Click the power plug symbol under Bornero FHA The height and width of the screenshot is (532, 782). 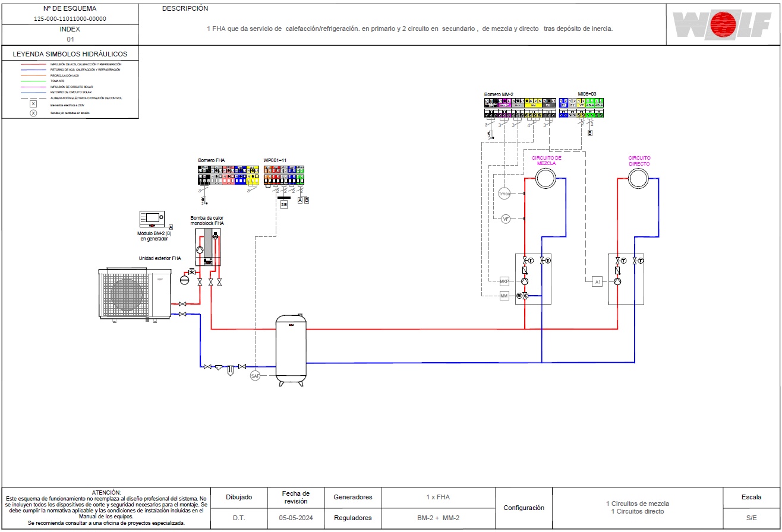[x=204, y=200]
